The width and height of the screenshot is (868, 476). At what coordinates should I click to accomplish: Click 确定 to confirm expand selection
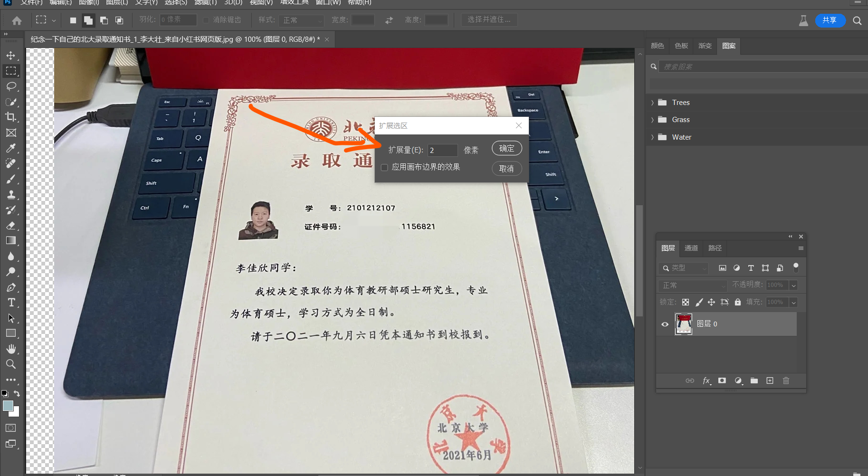pos(507,148)
